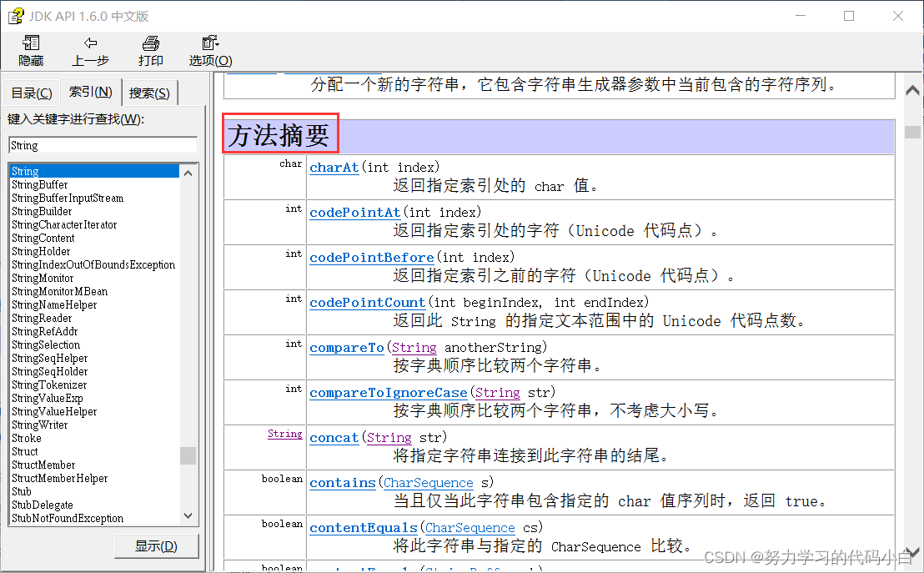Select StringReader index entry
The image size is (924, 573).
click(x=42, y=319)
